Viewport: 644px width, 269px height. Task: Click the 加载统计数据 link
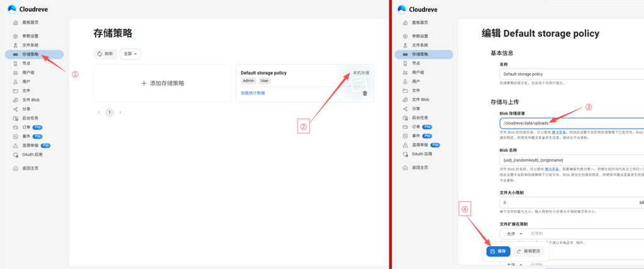pos(253,93)
